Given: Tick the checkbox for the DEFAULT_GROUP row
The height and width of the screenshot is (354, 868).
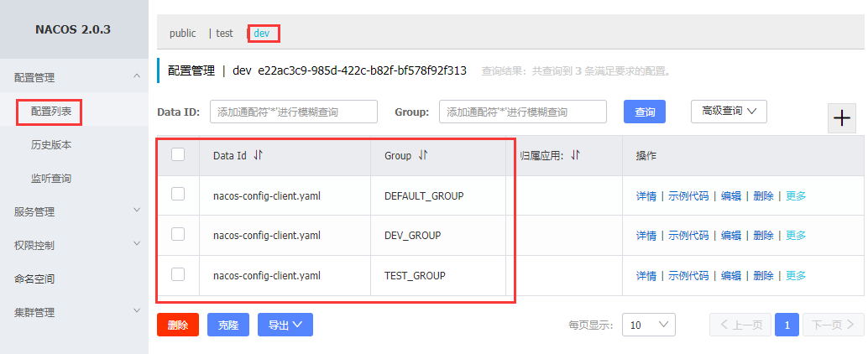Looking at the screenshot, I should [178, 194].
